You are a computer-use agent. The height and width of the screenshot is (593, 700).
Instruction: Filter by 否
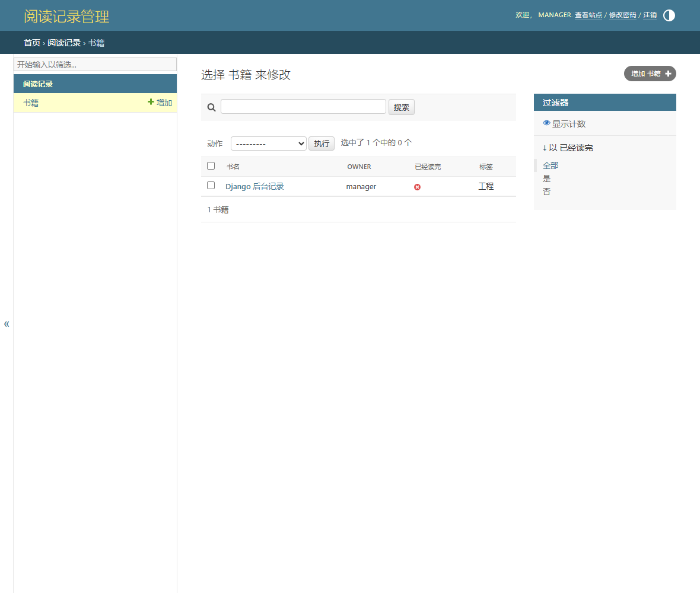click(x=546, y=192)
